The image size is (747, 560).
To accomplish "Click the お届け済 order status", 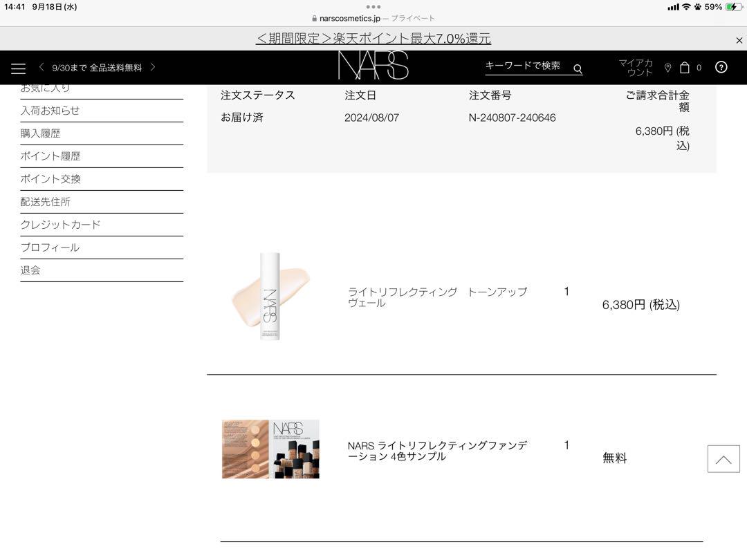I will coord(241,117).
